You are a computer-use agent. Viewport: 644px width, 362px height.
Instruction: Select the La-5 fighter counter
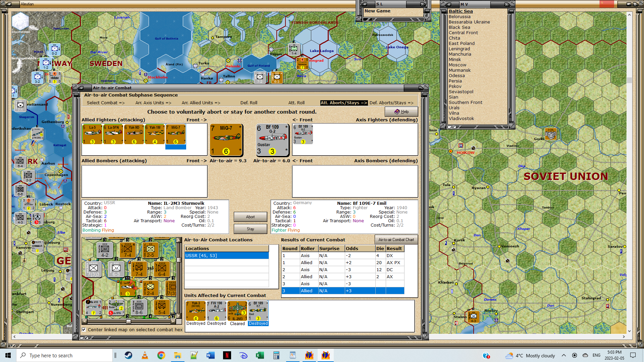pyautogui.click(x=92, y=134)
